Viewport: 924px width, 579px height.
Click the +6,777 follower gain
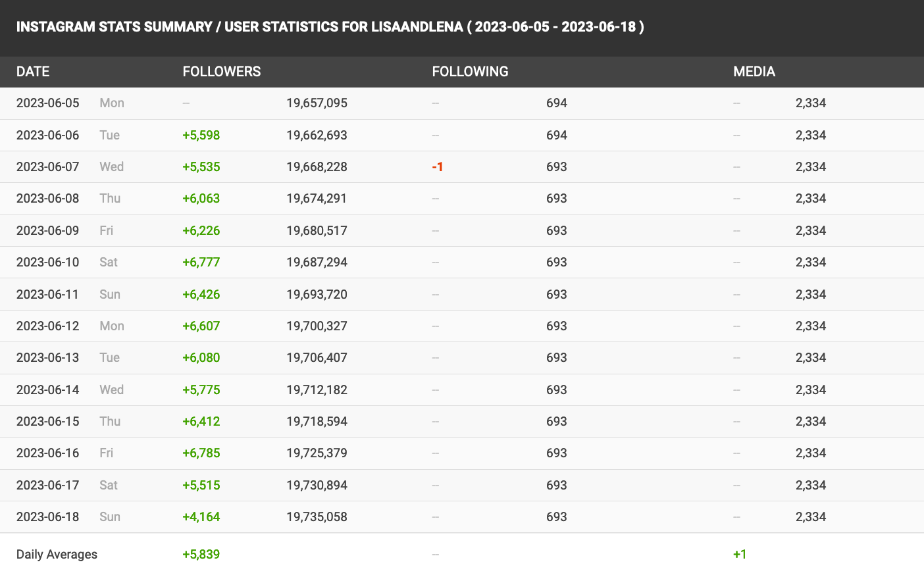pos(201,263)
